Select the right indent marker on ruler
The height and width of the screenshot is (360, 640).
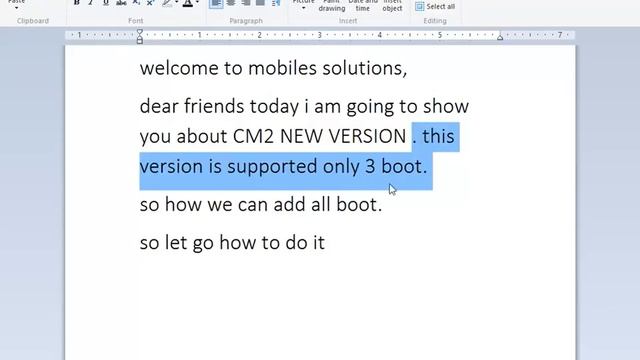click(500, 37)
